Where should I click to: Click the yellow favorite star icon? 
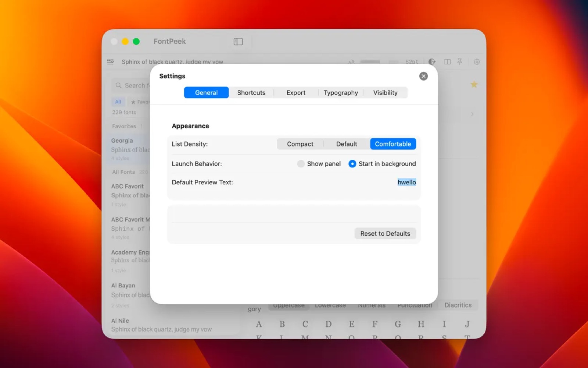pos(474,84)
